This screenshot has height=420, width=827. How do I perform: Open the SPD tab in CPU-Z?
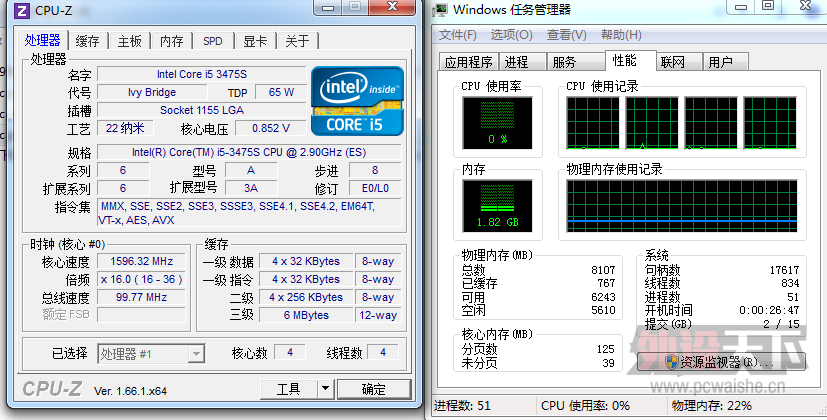tap(213, 41)
